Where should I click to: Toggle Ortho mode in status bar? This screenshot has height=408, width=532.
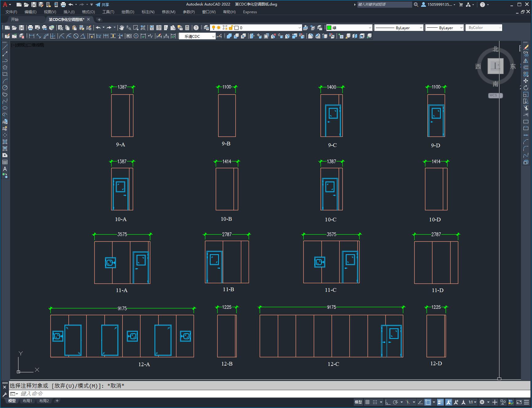[x=388, y=402]
